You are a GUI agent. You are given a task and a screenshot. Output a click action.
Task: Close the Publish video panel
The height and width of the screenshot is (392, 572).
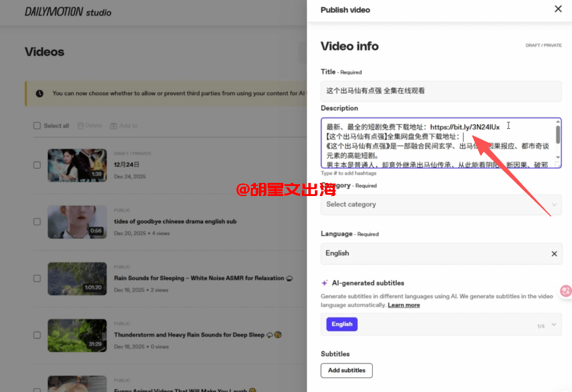(558, 9)
